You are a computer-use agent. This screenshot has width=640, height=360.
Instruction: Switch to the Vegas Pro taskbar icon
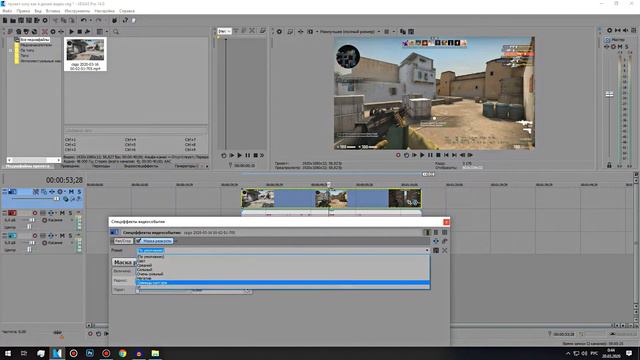pyautogui.click(x=57, y=353)
